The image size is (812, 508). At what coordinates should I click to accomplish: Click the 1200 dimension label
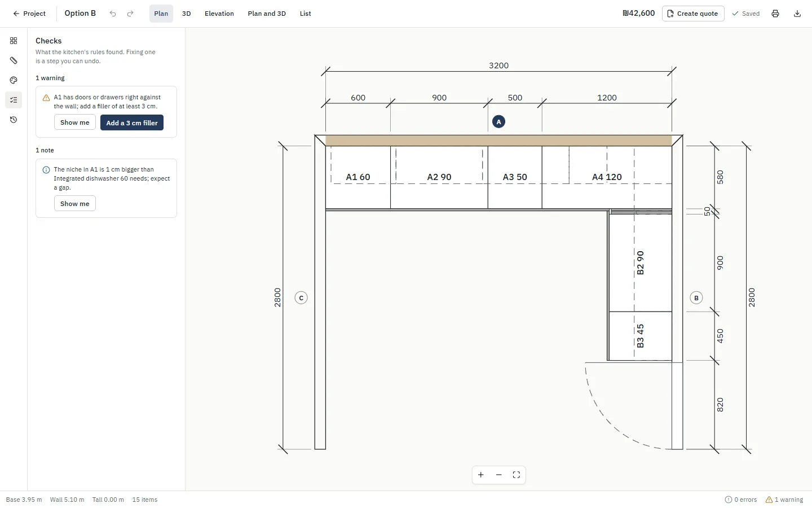(607, 98)
